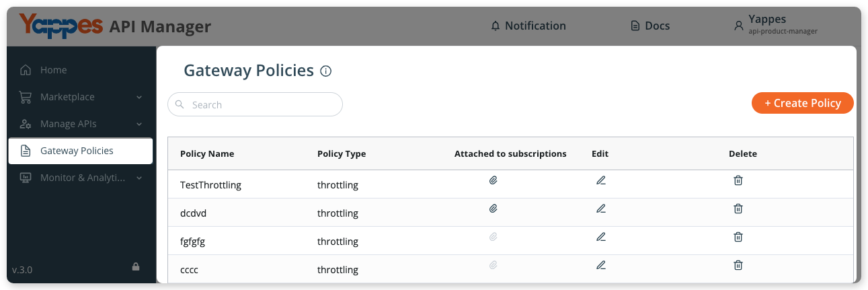Click the edit pencil for TestThrottling policy
Viewport: 868px width, 290px height.
[x=601, y=180]
